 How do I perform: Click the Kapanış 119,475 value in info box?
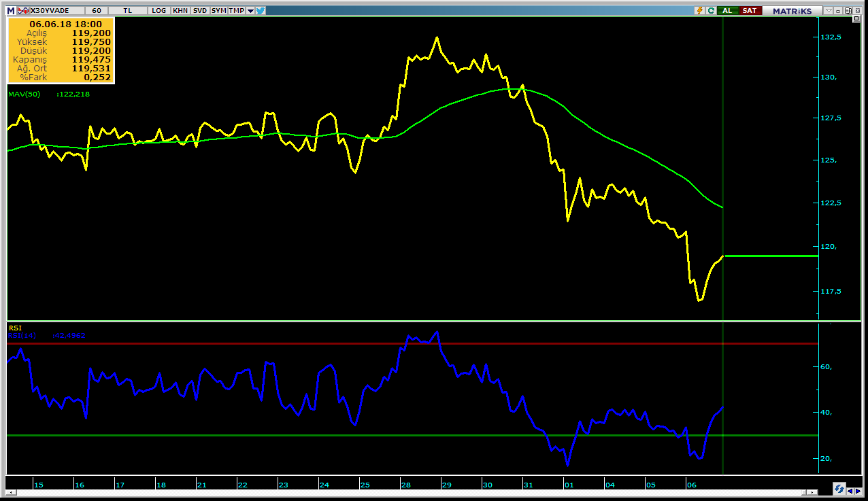point(91,59)
